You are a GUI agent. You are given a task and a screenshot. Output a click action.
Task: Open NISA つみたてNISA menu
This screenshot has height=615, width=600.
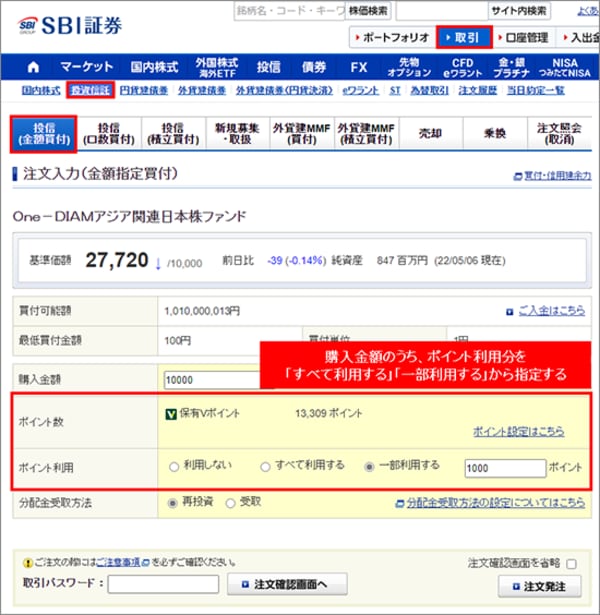(565, 67)
